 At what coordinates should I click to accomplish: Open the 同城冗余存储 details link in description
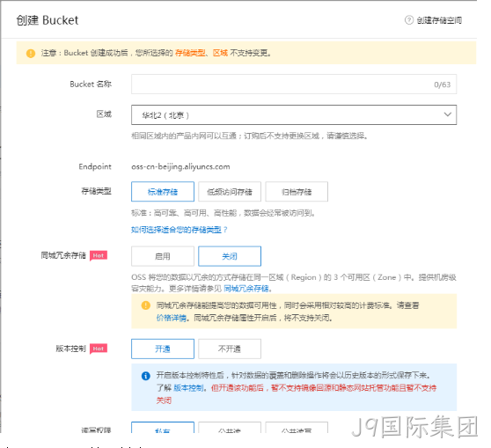point(246,289)
